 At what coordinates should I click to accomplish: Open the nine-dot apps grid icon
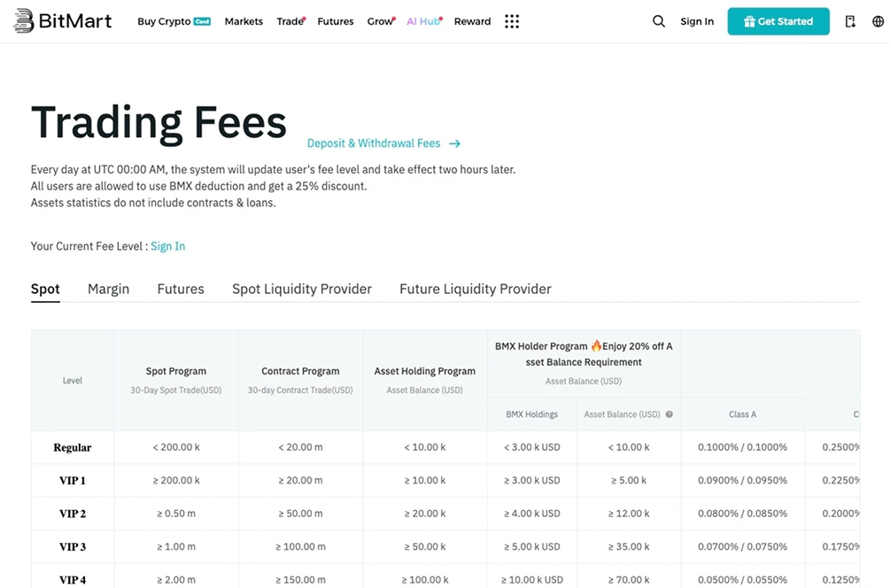pyautogui.click(x=511, y=21)
